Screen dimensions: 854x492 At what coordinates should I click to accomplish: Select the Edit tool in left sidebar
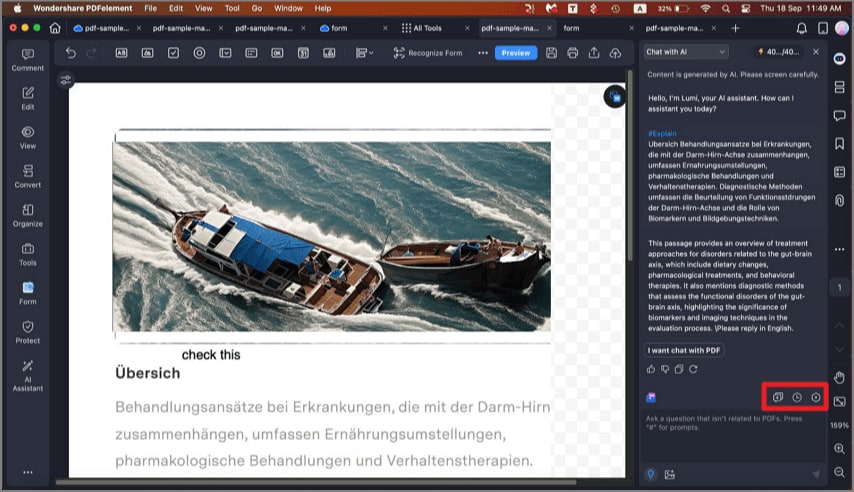28,99
